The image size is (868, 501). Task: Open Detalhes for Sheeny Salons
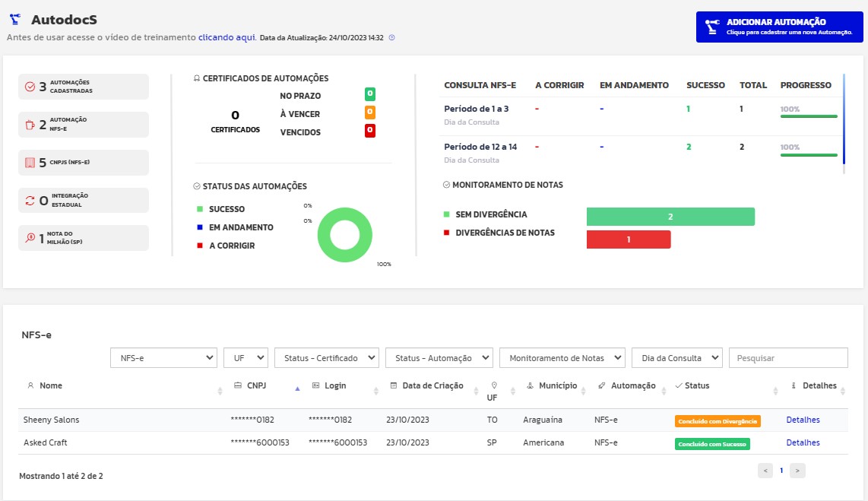tap(803, 420)
